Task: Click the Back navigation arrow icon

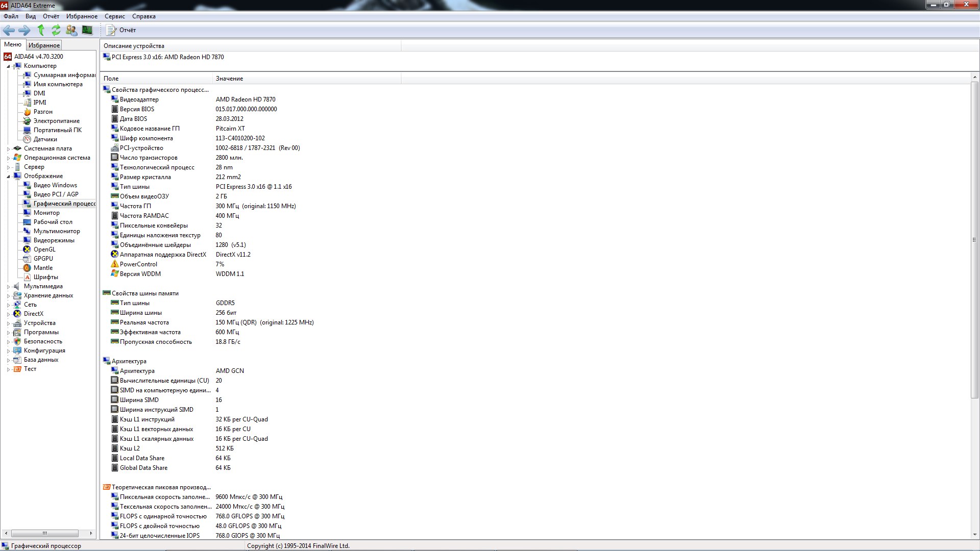Action: click(9, 30)
